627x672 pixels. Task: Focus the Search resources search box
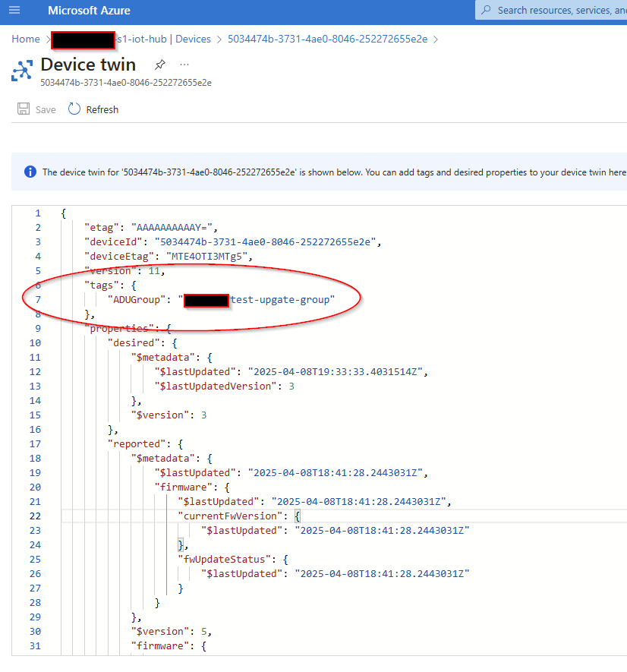tap(551, 11)
